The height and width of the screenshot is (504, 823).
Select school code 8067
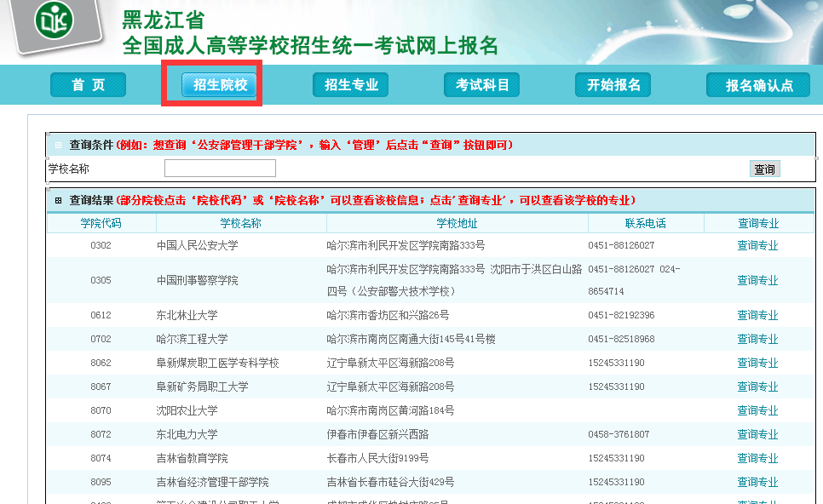(101, 387)
